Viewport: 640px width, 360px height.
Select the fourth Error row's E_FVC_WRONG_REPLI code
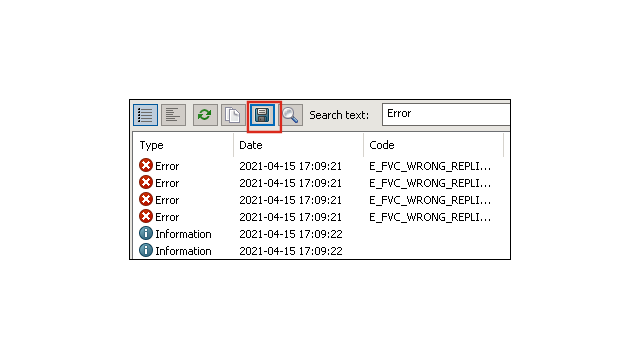(x=430, y=217)
